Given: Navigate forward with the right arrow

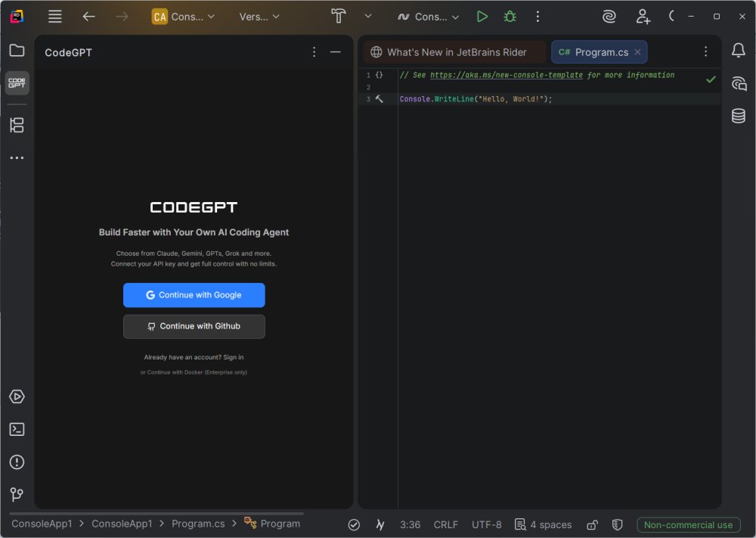Looking at the screenshot, I should (122, 17).
